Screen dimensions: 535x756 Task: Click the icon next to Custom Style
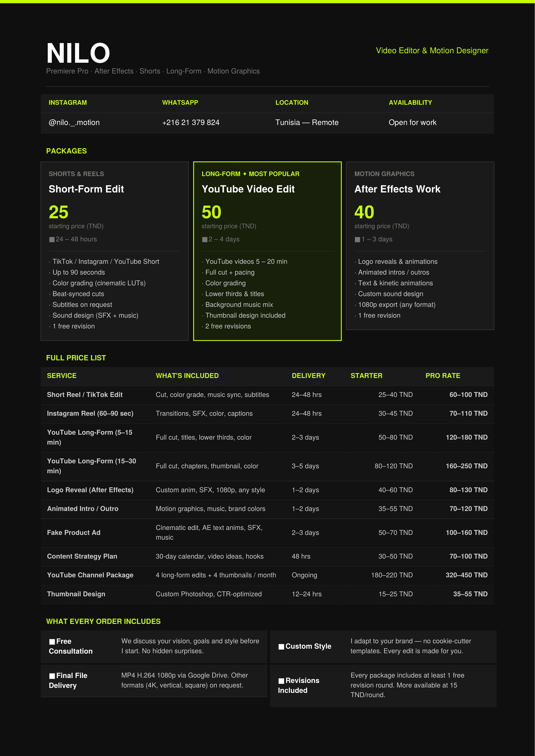coord(281,646)
